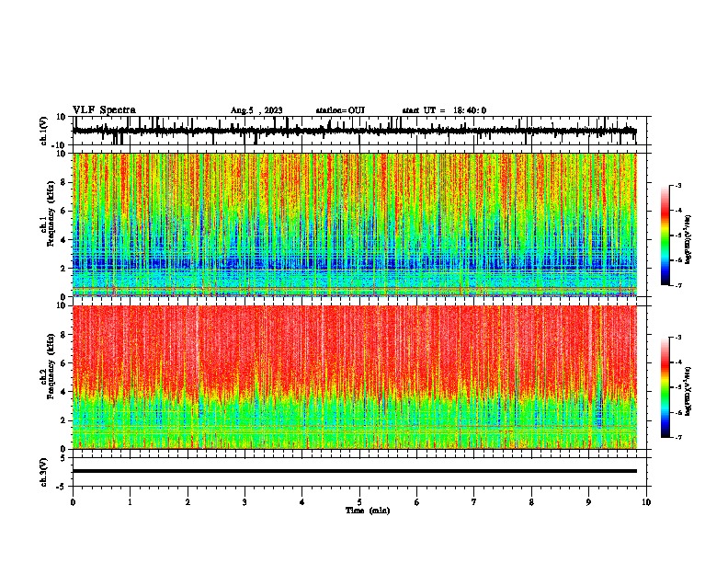Click time axis tick label "9"
Image resolution: width=728 pixels, height=563 pixels.
[x=588, y=502]
